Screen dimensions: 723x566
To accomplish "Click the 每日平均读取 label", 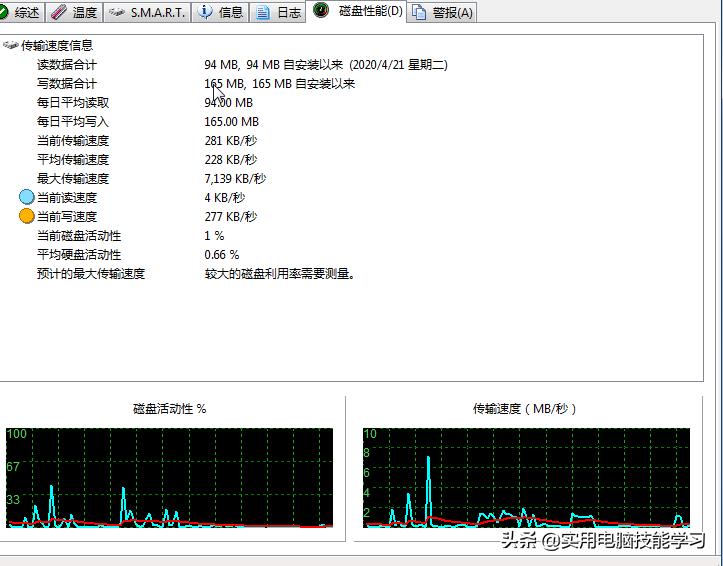I will [73, 102].
